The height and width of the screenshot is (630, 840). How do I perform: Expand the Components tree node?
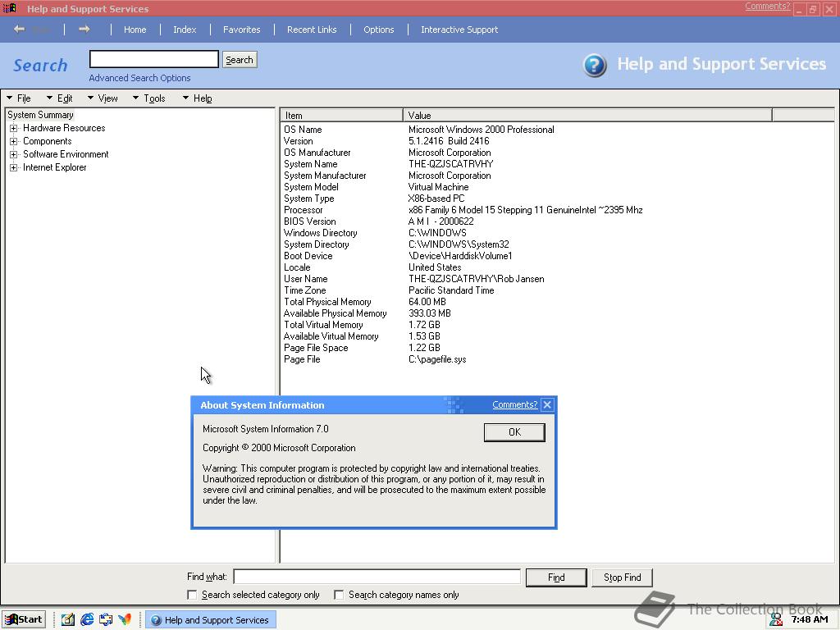13,141
